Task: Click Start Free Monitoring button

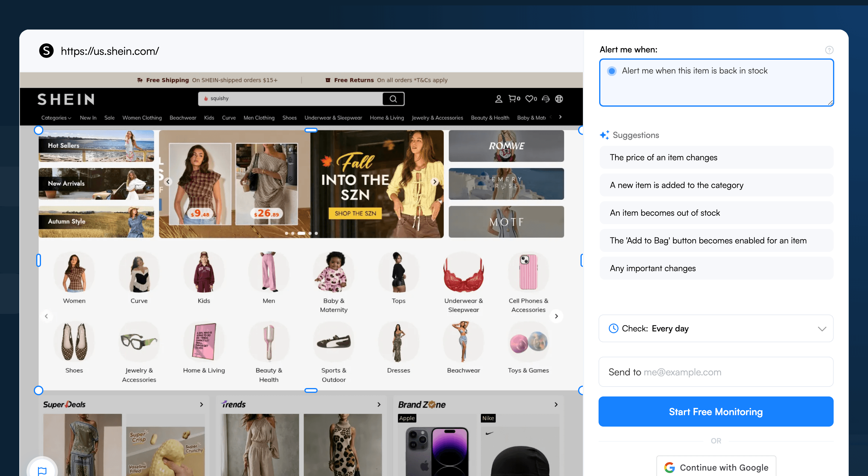Action: (716, 412)
